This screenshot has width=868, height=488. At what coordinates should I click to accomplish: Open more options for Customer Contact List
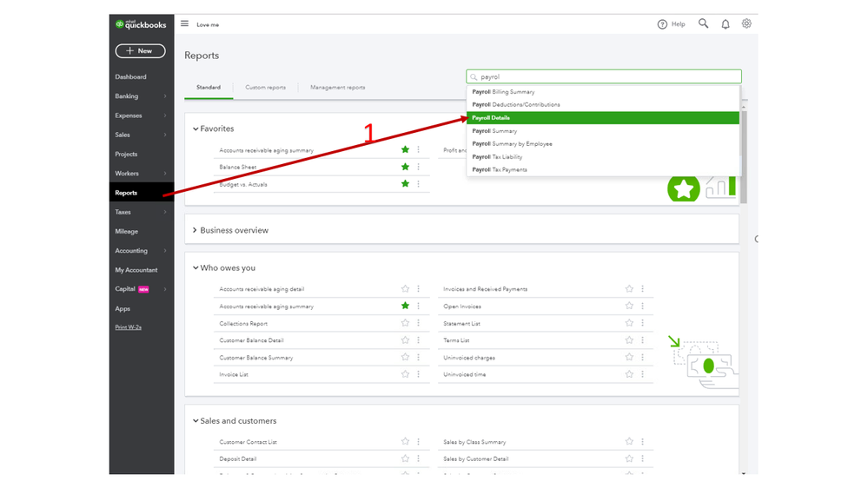[x=419, y=441]
